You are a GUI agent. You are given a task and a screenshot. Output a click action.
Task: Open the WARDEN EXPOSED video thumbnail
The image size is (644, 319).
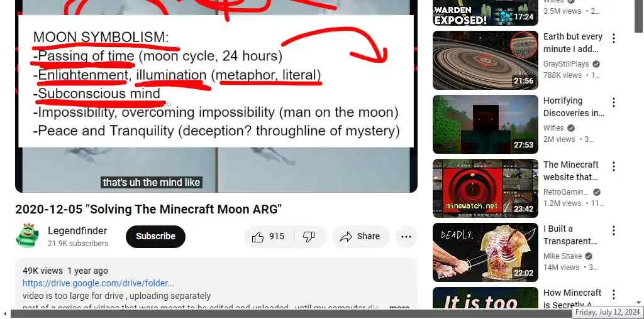[x=485, y=13]
